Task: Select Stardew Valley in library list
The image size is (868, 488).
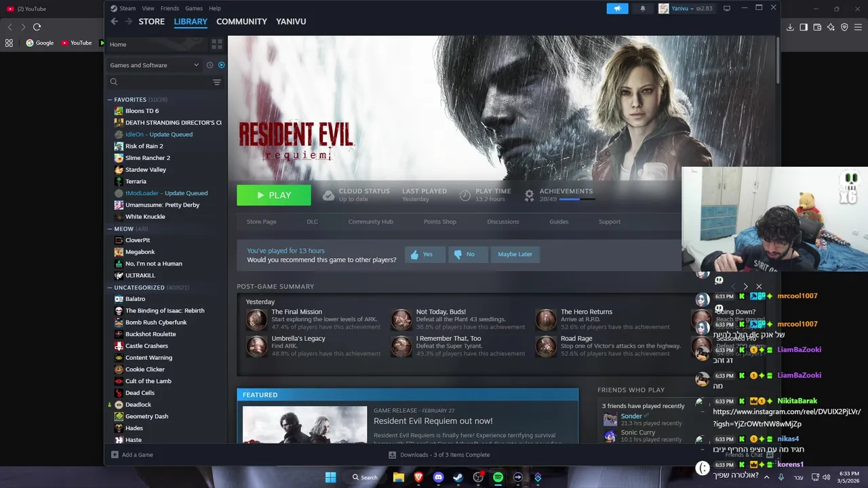Action: click(x=145, y=169)
